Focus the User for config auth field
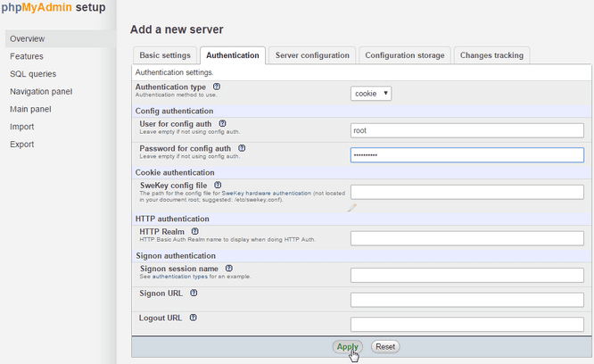This screenshot has width=594, height=364. tap(466, 130)
